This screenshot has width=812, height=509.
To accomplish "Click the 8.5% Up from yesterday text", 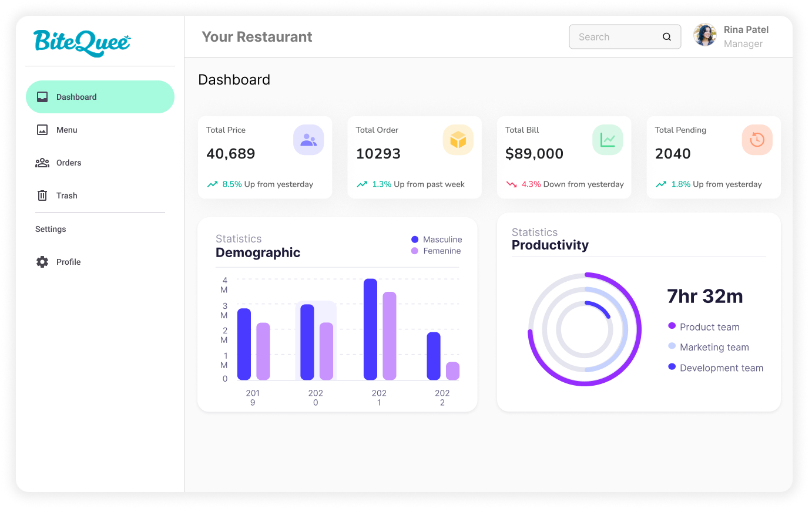I will coord(268,184).
